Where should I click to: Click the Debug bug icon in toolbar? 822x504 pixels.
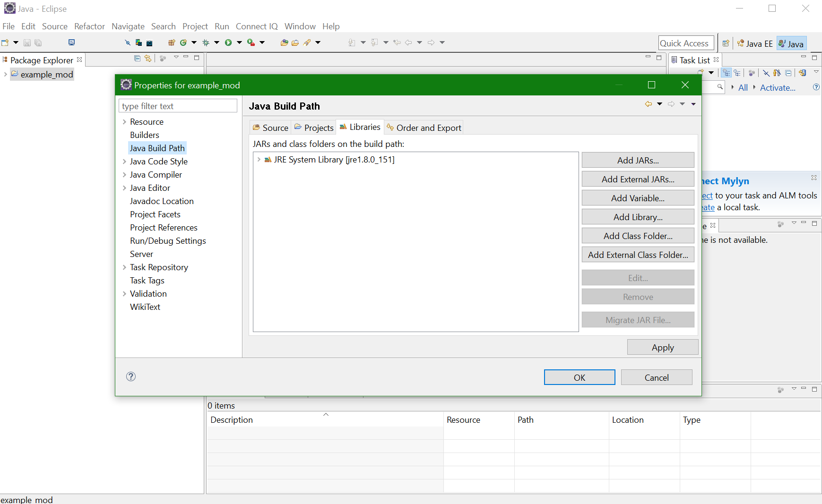pyautogui.click(x=206, y=43)
